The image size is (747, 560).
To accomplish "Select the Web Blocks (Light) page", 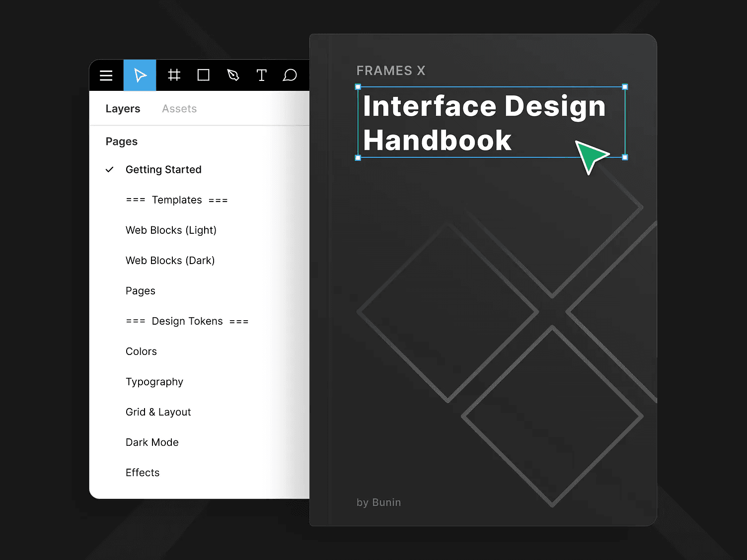I will 171,230.
